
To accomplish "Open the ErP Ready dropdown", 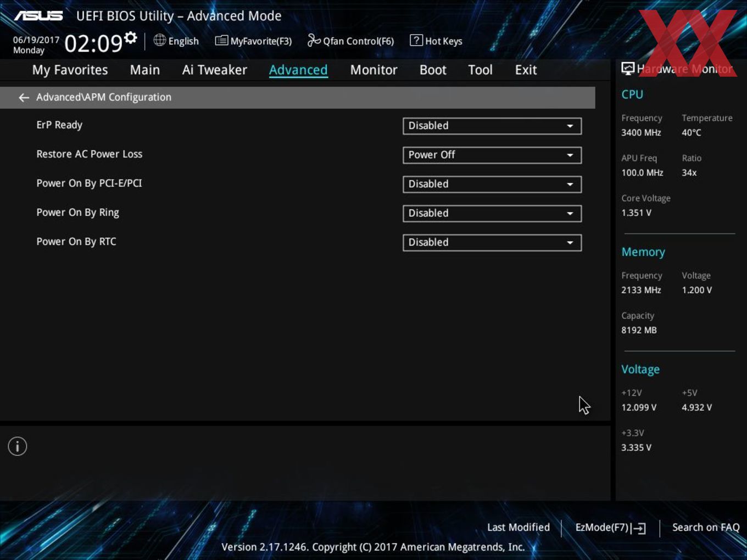I will pos(492,126).
